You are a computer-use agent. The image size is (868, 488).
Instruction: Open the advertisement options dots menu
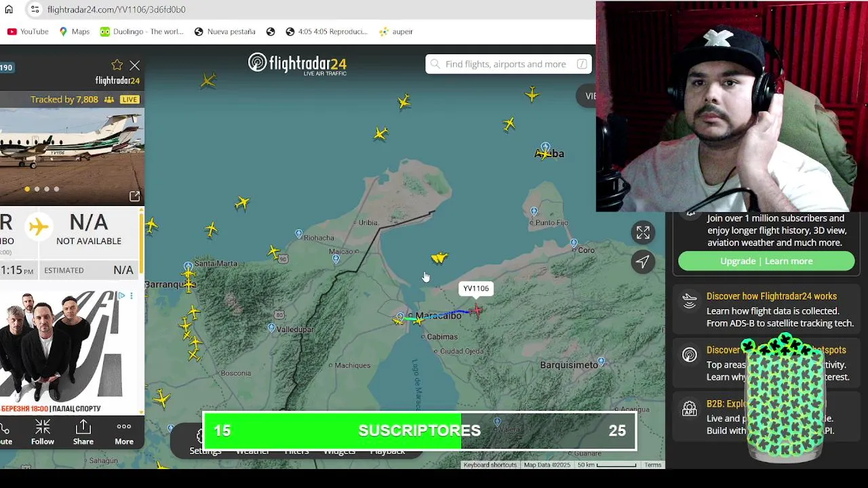click(x=132, y=296)
